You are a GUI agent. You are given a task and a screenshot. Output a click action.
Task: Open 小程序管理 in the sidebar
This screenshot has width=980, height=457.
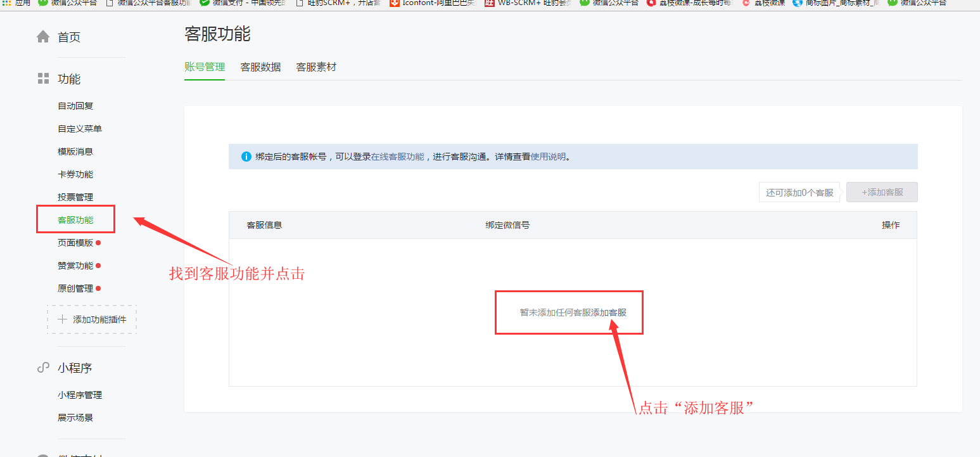80,395
